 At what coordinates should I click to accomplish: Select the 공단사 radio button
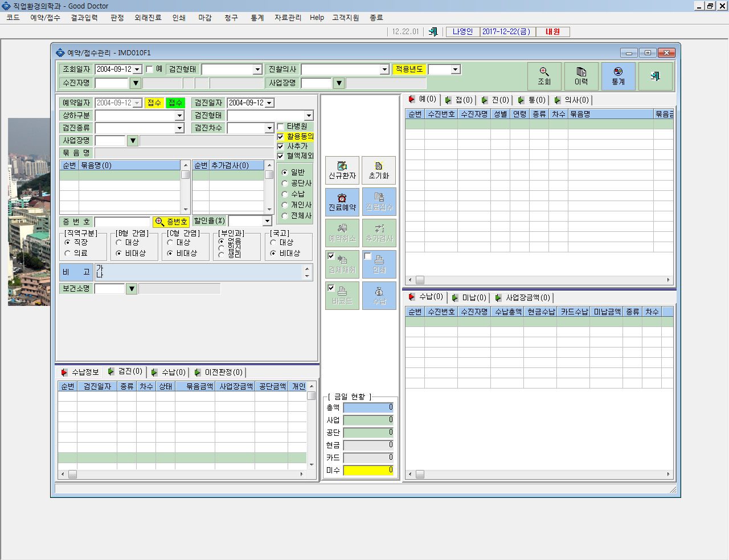[x=285, y=183]
